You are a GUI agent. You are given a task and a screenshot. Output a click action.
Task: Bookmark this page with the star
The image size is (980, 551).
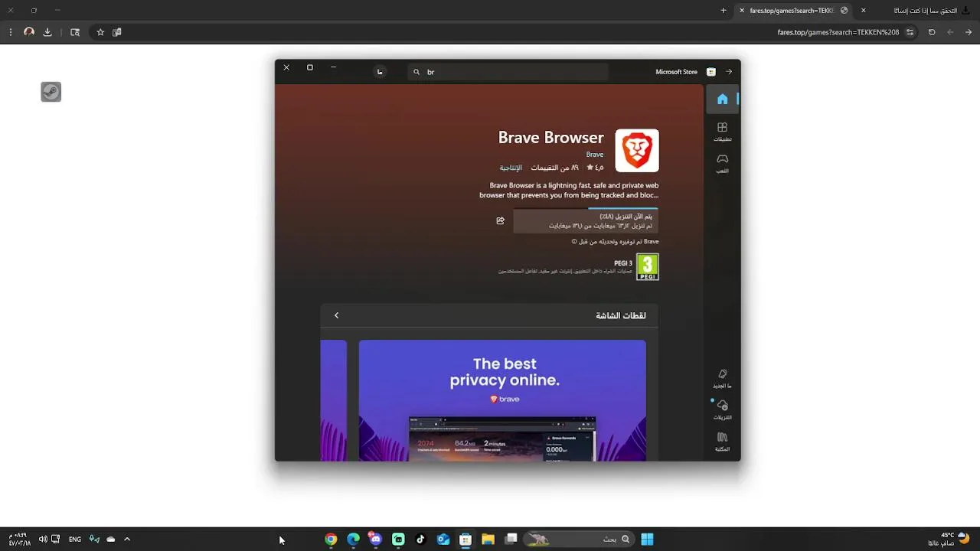tap(100, 32)
